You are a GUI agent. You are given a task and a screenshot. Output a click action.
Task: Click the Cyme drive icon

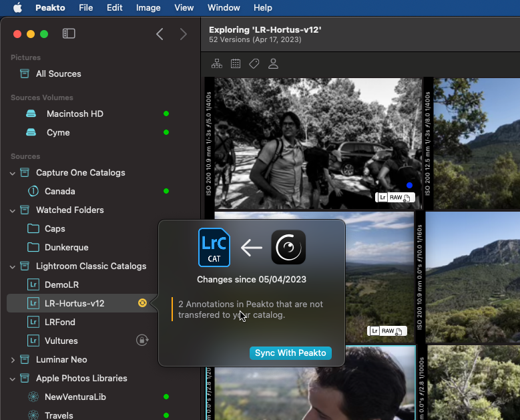[31, 132]
